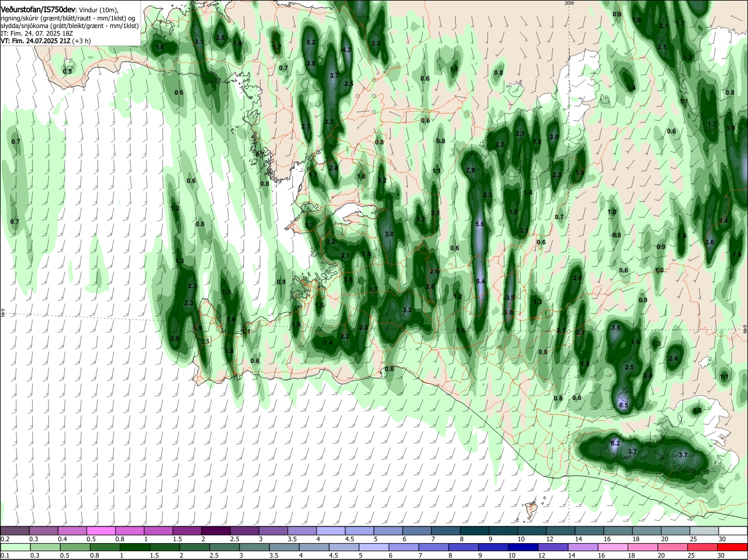Image resolution: width=748 pixels, height=560 pixels.
Task: Select snow legend swatch starting at 25
Action: (704, 531)
